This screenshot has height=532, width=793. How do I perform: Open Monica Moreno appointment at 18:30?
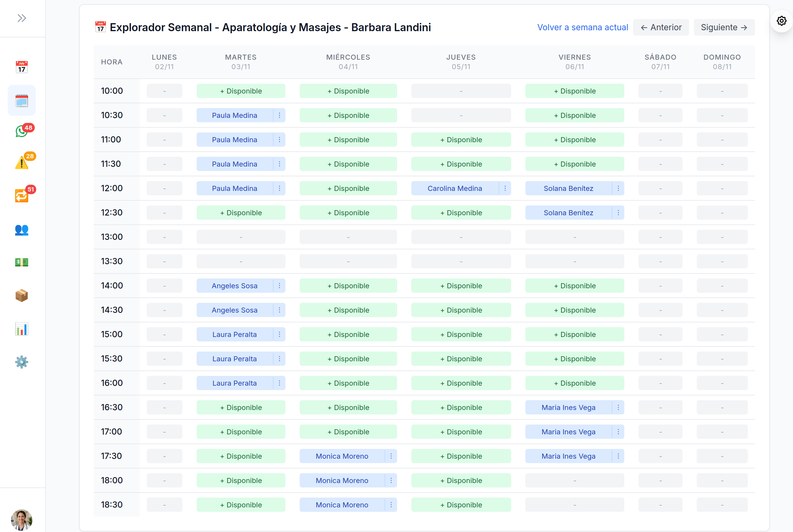point(342,505)
